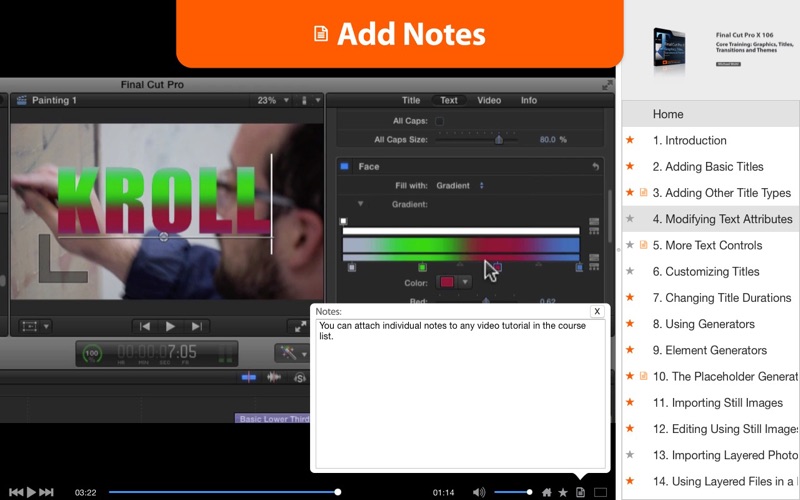Viewport: 800px width, 500px height.
Task: Open lesson 6. Customizing Titles
Action: 706,271
